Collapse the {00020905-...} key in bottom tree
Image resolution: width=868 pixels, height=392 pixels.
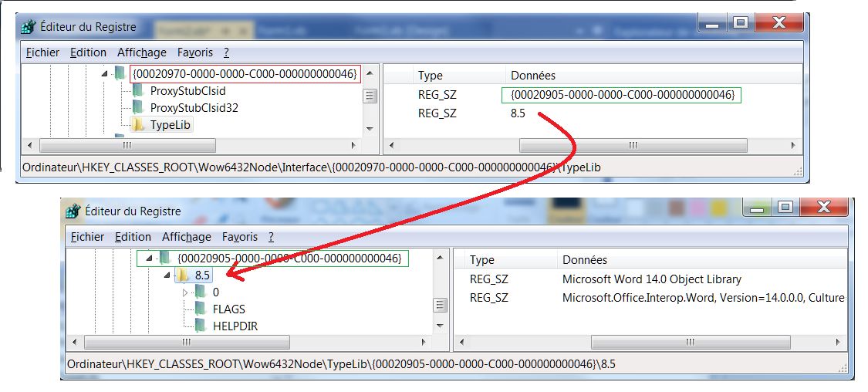tap(150, 259)
